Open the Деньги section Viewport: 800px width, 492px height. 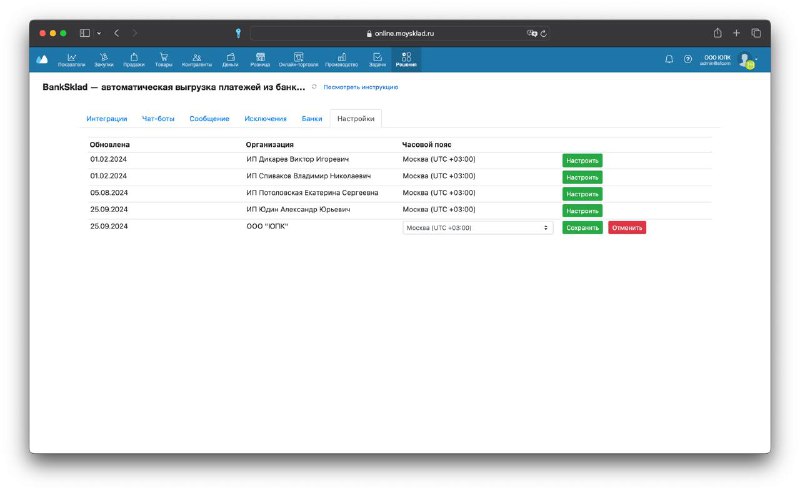(x=230, y=60)
